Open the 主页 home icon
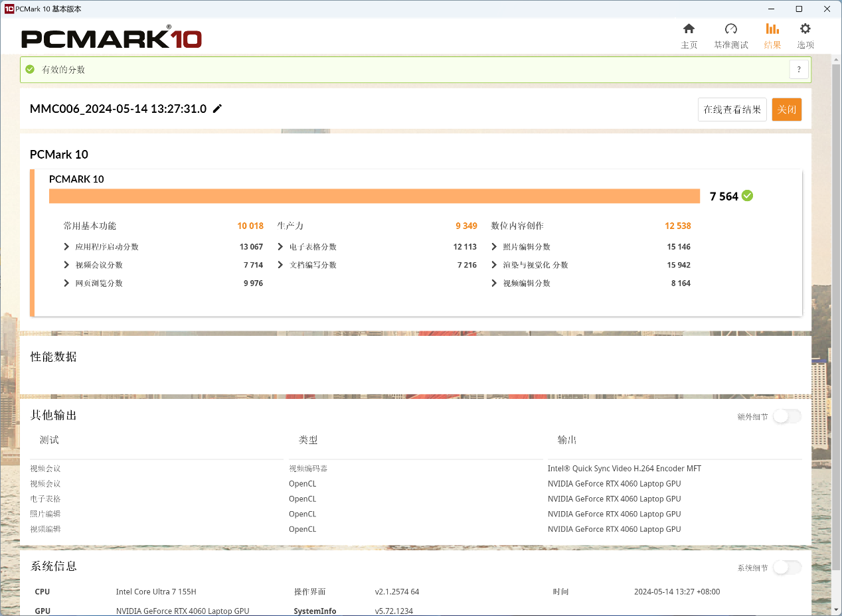This screenshot has width=842, height=616. [x=689, y=29]
